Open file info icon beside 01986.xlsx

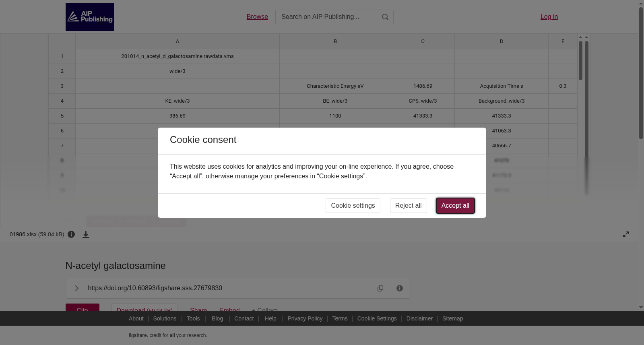tap(71, 234)
